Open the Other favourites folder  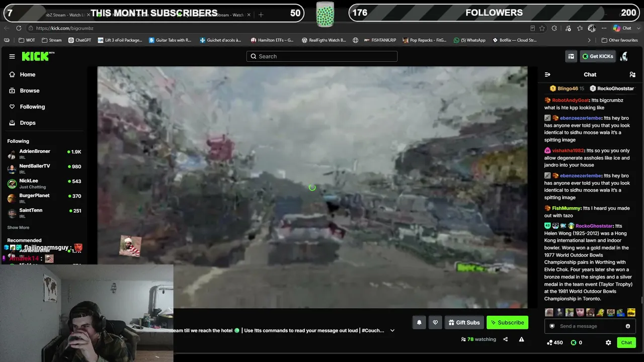coord(619,40)
